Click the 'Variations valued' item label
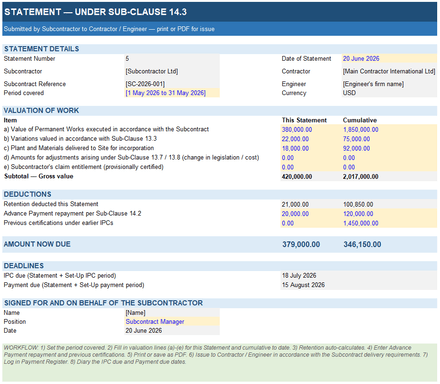This screenshot has height=384, width=440. [80, 139]
